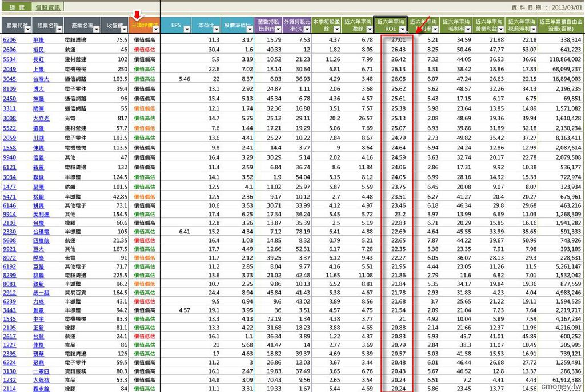Screen dimensions: 585x392
Task: Open stock code link 6206
Action: (10, 39)
